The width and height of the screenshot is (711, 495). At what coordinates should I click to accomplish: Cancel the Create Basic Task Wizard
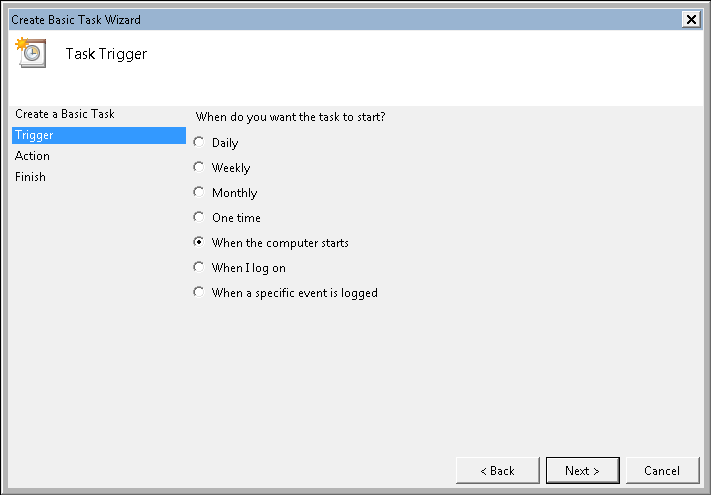click(x=662, y=470)
